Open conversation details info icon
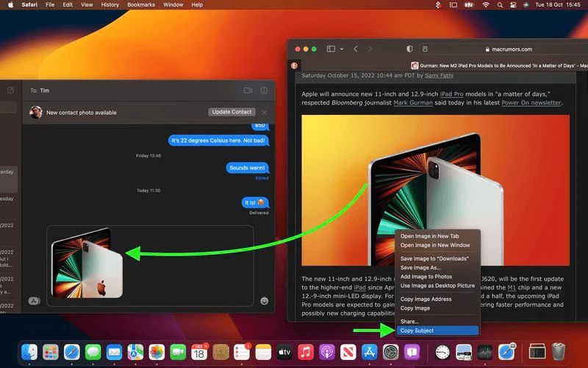The height and width of the screenshot is (368, 588). tap(264, 90)
